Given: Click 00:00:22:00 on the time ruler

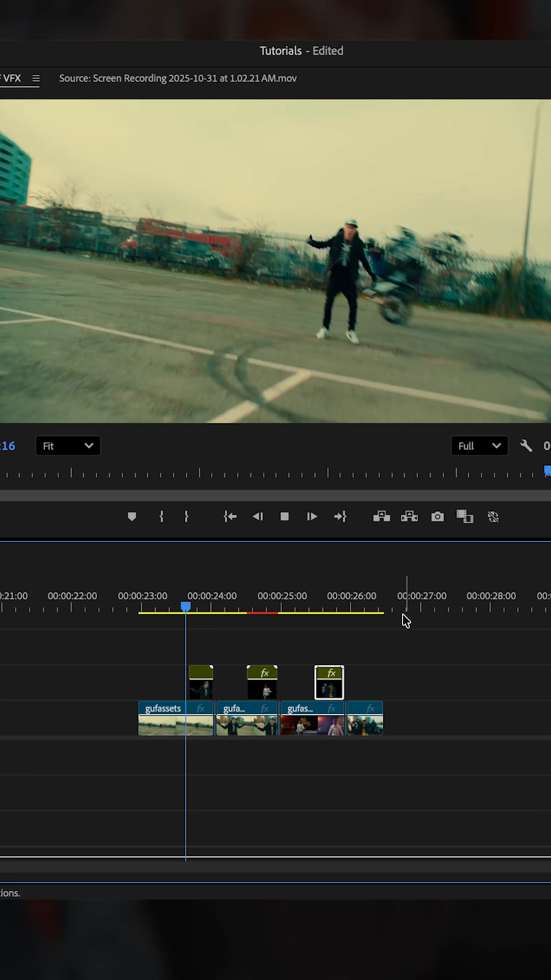Looking at the screenshot, I should coord(72,596).
